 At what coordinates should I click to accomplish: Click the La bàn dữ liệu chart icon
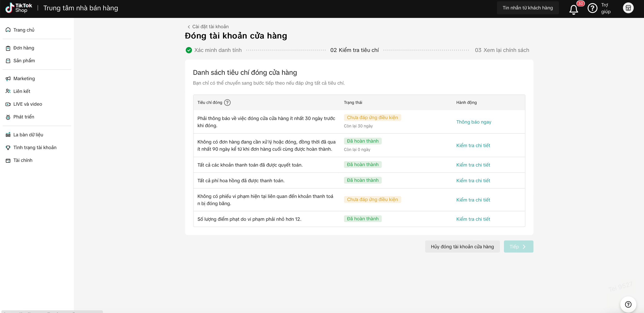[x=8, y=135]
